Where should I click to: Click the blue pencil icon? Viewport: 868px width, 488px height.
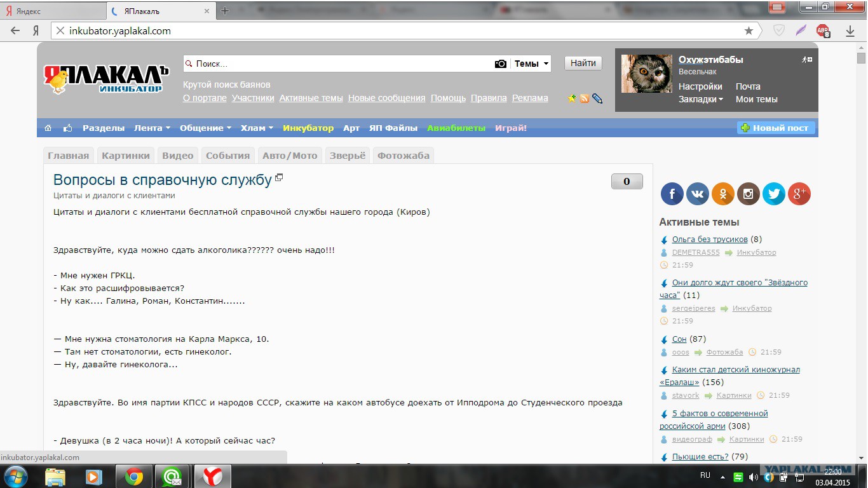click(597, 98)
